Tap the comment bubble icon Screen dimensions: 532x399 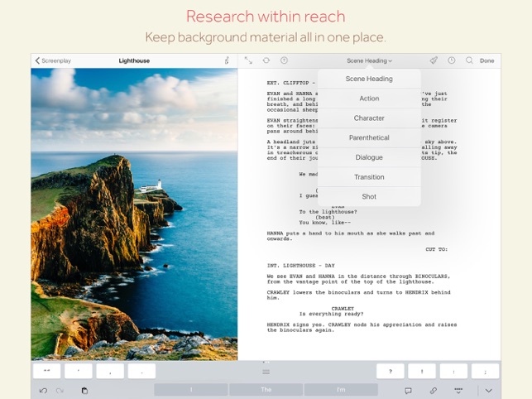pos(408,391)
